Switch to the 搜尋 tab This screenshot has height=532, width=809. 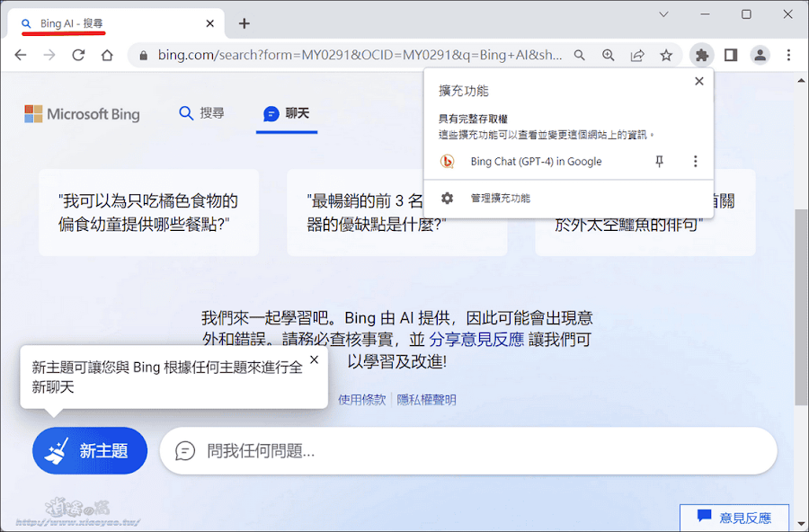[201, 113]
